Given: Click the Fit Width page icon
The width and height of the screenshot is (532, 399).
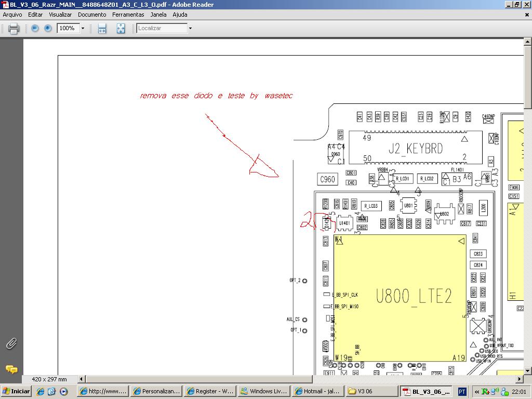Looking at the screenshot, I should coord(102,29).
